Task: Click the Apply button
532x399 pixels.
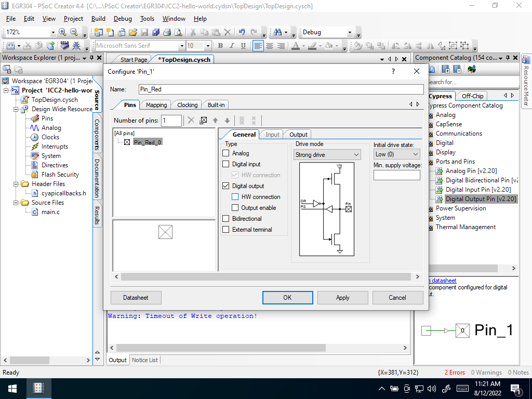Action: tap(343, 298)
